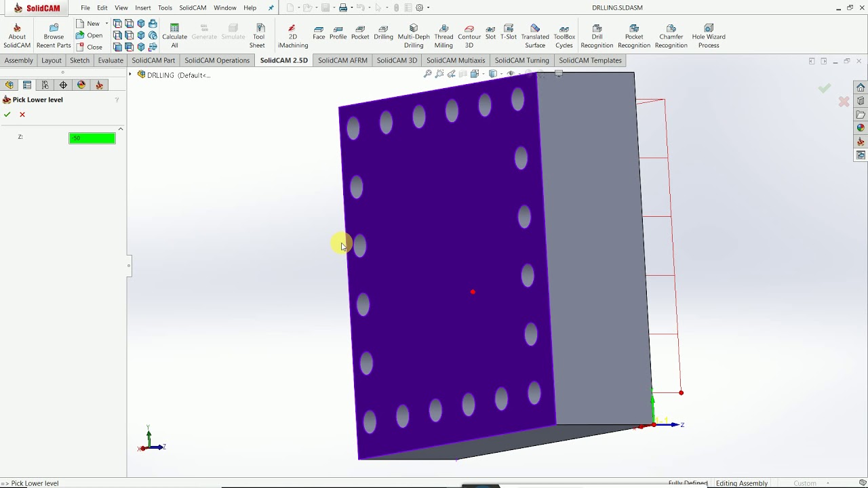868x488 pixels.
Task: Switch to the SolidCAM 3D tab
Action: click(x=397, y=60)
